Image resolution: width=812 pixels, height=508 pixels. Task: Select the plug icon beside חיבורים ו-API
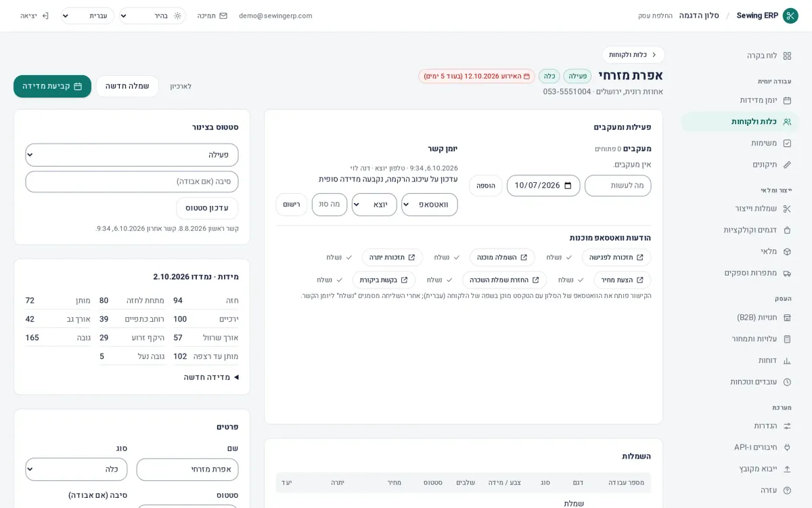point(787,447)
